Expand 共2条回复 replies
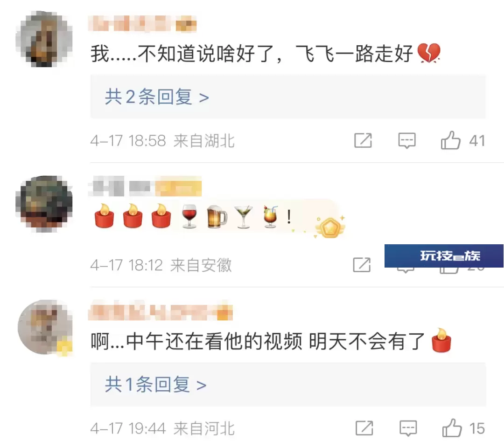The width and height of the screenshot is (504, 441). tap(157, 97)
